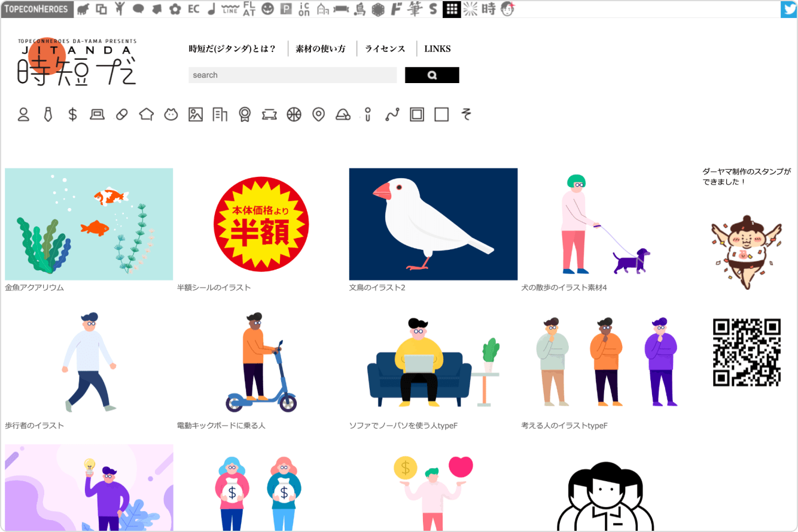Open the 筆 brush kanji site icon
This screenshot has width=798, height=532.
pos(415,9)
